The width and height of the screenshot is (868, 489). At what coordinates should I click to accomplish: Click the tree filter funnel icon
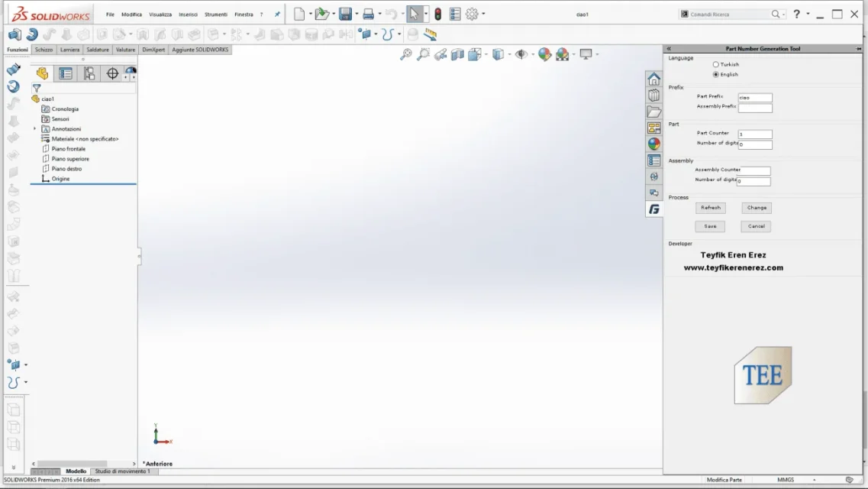37,88
